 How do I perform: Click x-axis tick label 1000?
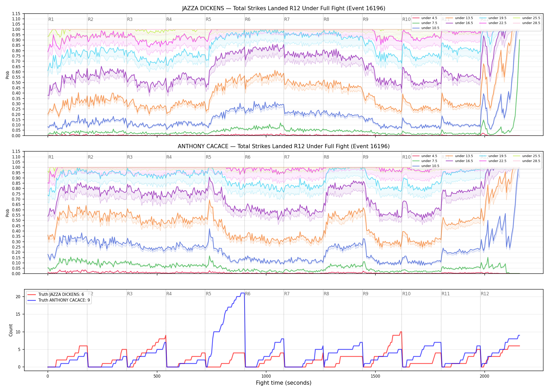(x=266, y=376)
